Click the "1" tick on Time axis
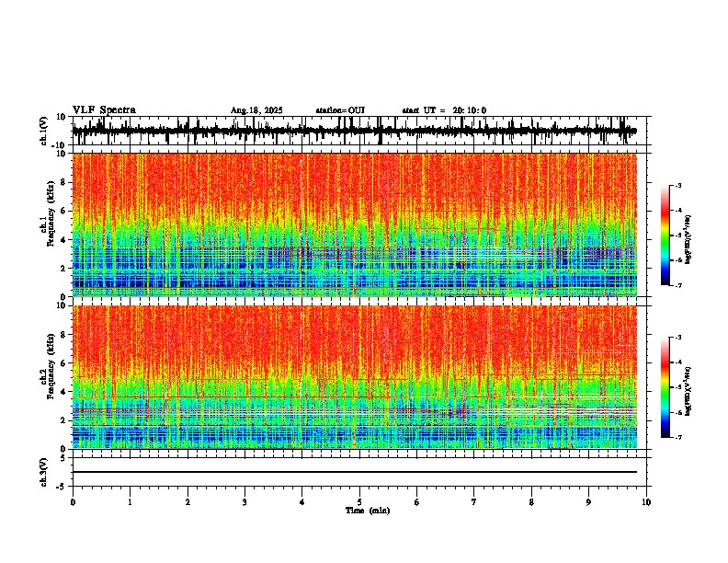The image size is (728, 563). (130, 502)
